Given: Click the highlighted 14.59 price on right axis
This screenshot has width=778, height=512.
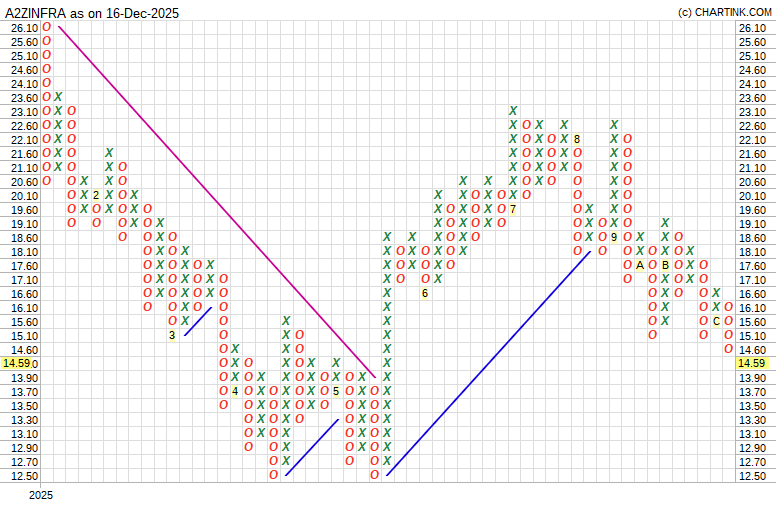Looking at the screenshot, I should [x=751, y=363].
